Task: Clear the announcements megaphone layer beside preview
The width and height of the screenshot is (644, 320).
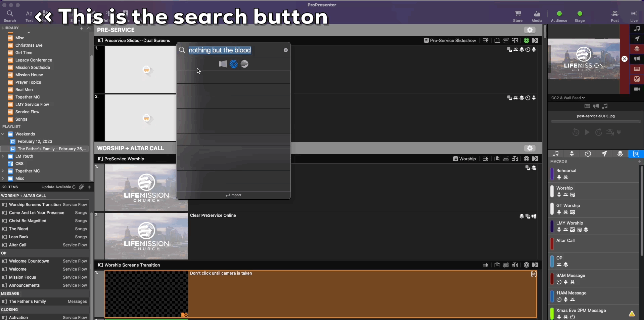Action: [x=637, y=59]
